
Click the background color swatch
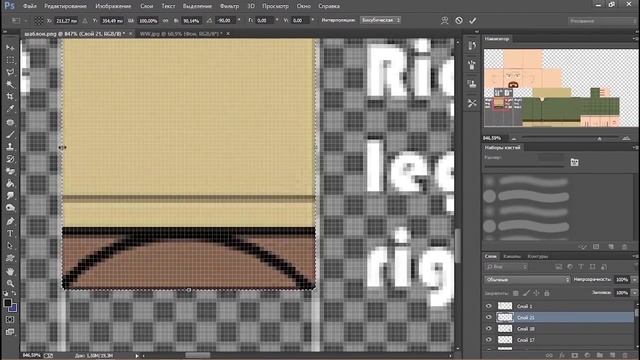click(x=13, y=308)
